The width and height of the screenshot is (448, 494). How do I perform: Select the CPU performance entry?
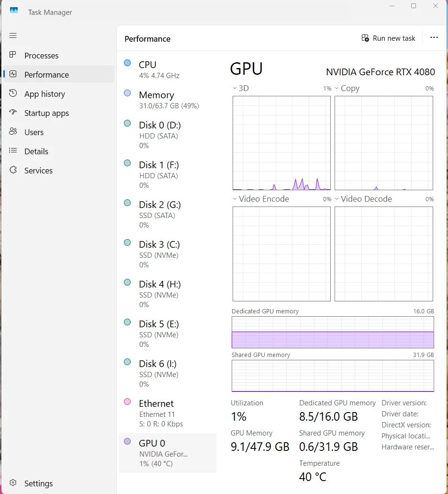click(x=168, y=69)
